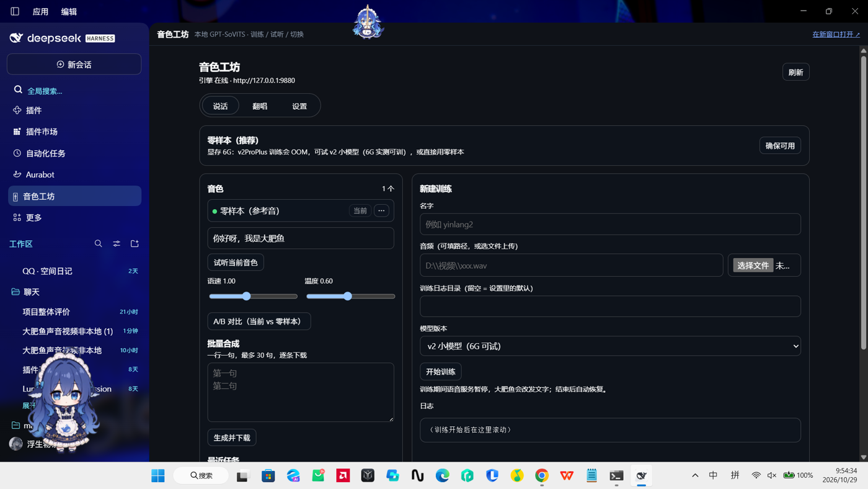Open Wi-Fi network tray icon
The width and height of the screenshot is (868, 489).
(756, 475)
